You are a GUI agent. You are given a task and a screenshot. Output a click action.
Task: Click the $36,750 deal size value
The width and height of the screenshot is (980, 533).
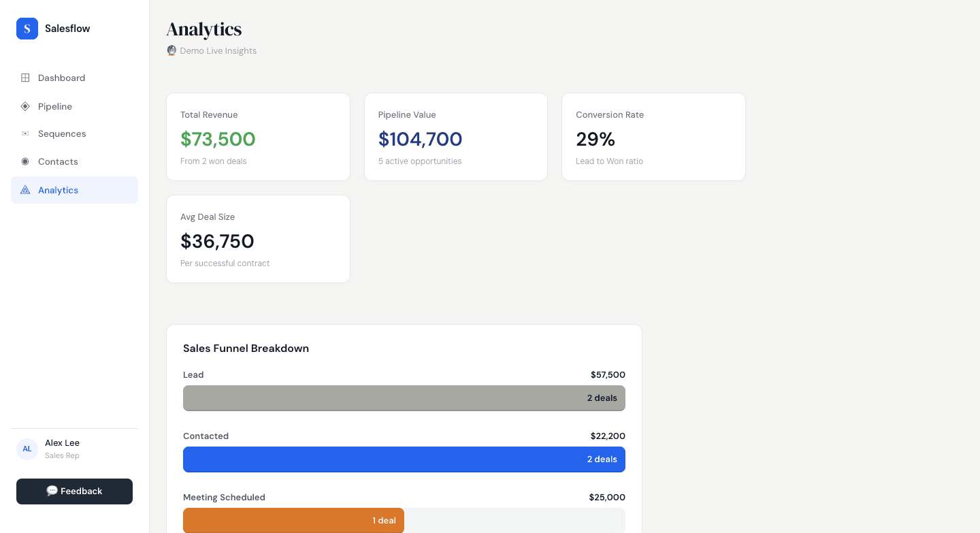(217, 241)
